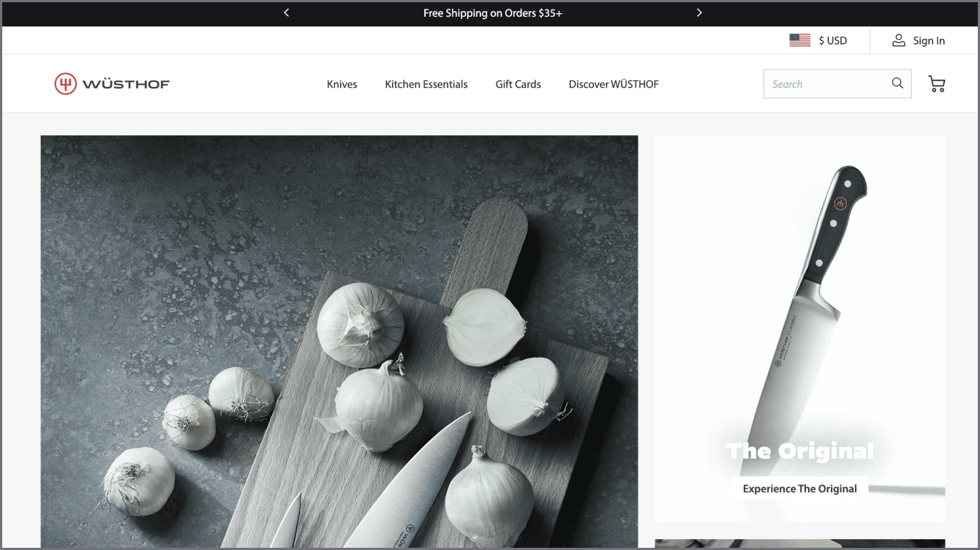980x550 pixels.
Task: Click the US flag icon
Action: pyautogui.click(x=799, y=40)
